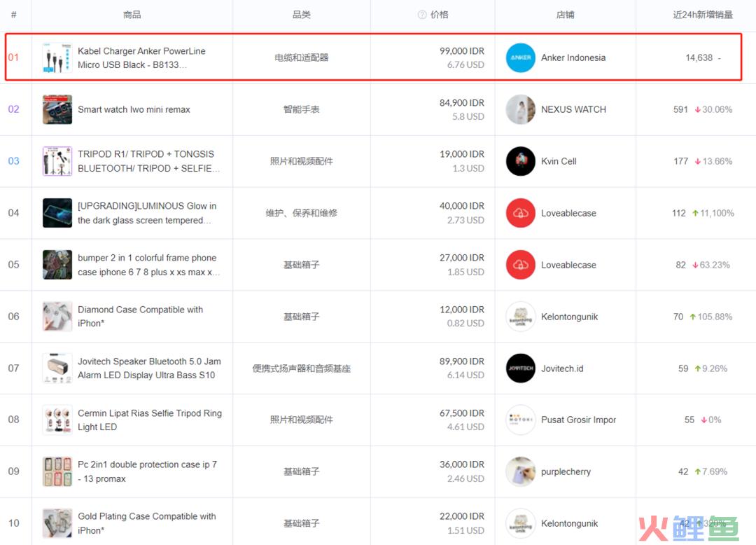This screenshot has height=545, width=756.
Task: Open NEXUS WATCH store avatar
Action: [520, 109]
